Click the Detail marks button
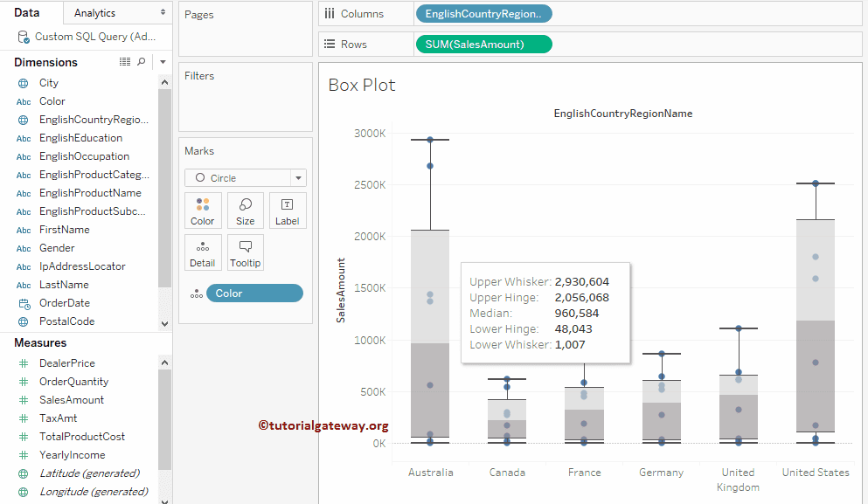This screenshot has width=868, height=504. pyautogui.click(x=203, y=252)
